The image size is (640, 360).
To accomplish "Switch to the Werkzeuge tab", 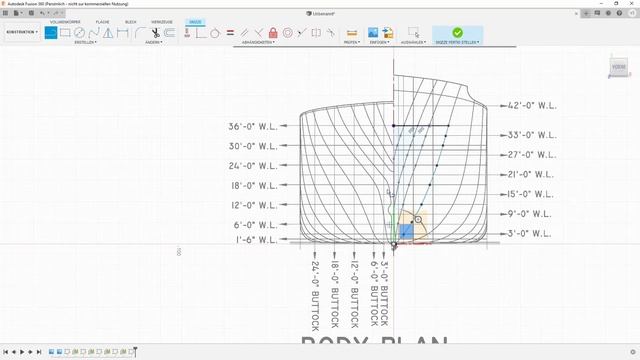I will [x=162, y=22].
